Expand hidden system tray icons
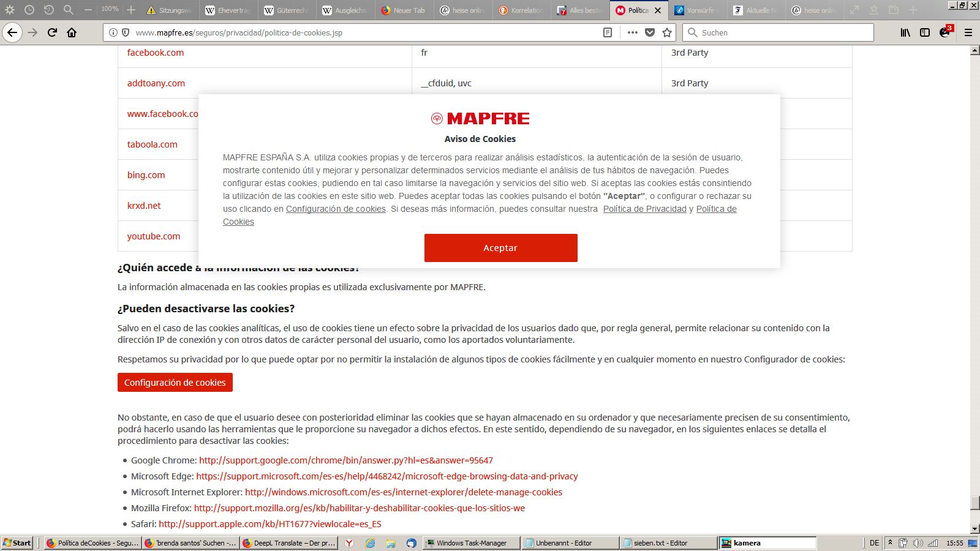This screenshot has height=551, width=980. coord(890,543)
